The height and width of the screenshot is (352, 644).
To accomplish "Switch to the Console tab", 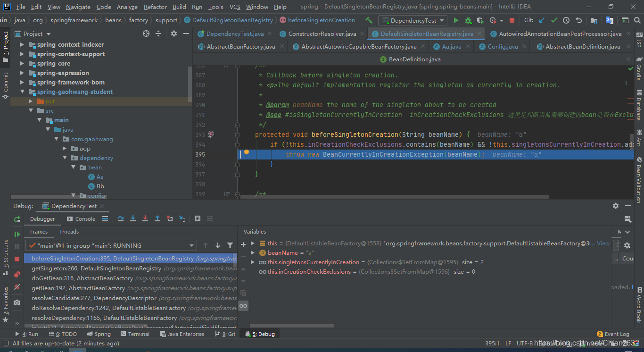I will [x=81, y=219].
